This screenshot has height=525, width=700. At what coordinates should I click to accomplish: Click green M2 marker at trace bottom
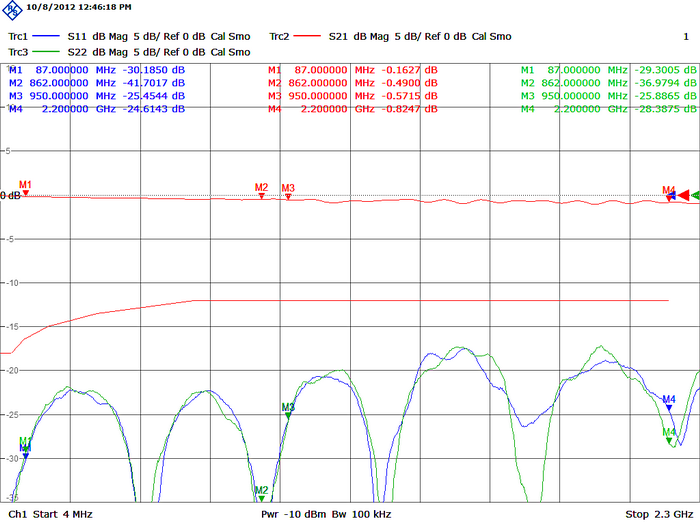tap(261, 495)
